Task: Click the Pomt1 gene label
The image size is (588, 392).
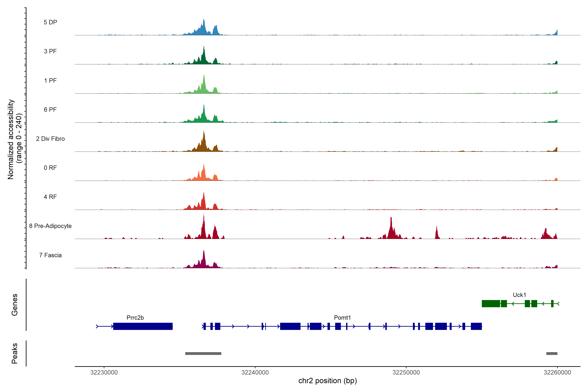Action: 342,318
